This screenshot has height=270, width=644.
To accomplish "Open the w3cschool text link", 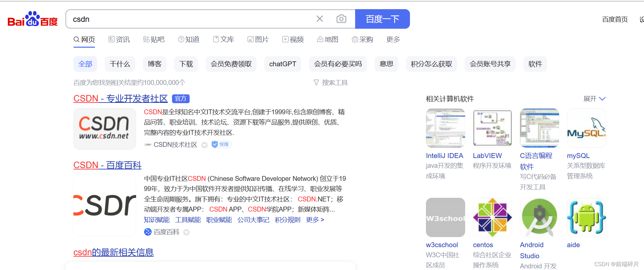I will [442, 245].
